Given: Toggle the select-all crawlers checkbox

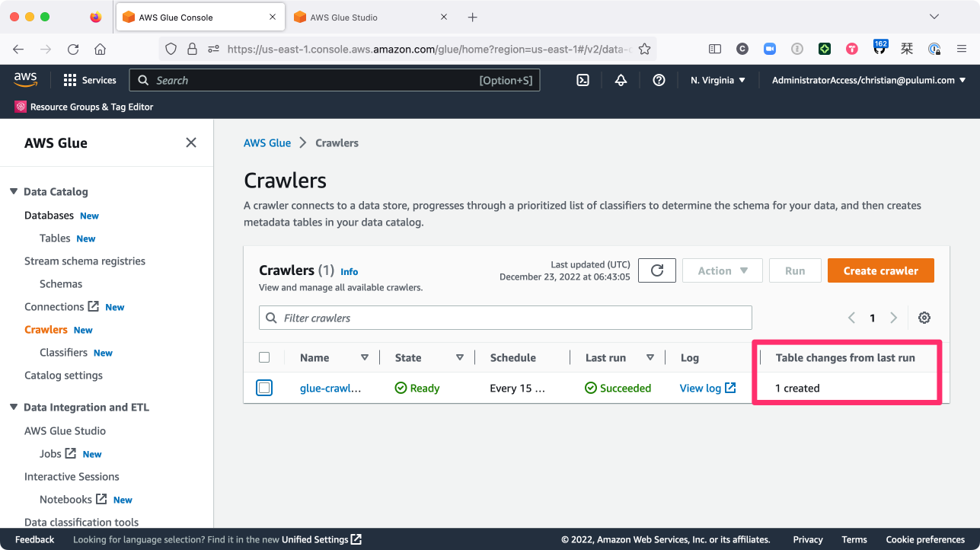Looking at the screenshot, I should (264, 357).
